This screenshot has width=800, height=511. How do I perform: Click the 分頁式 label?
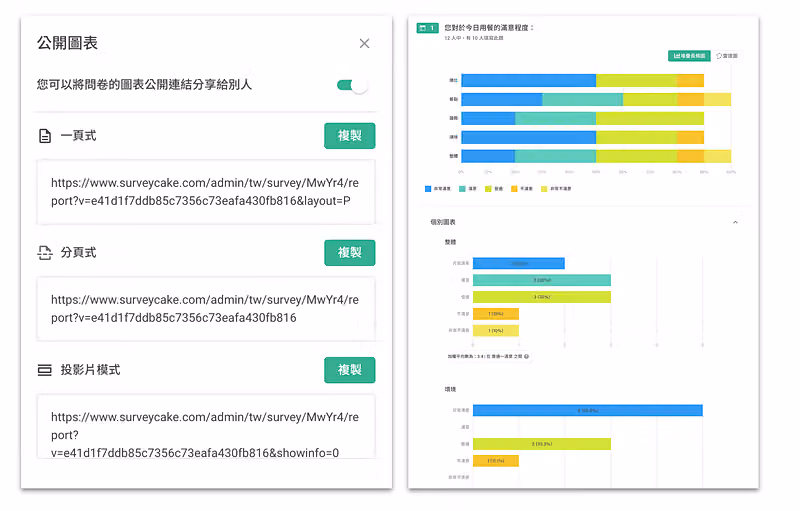(79, 252)
